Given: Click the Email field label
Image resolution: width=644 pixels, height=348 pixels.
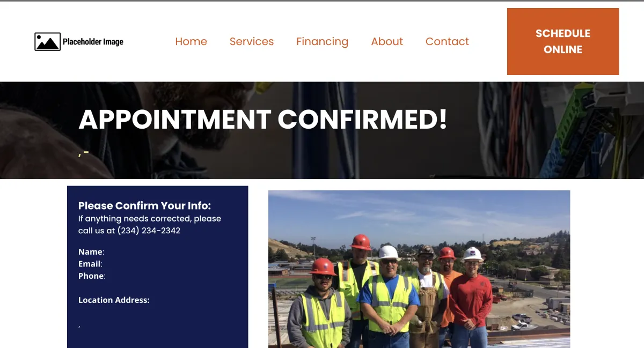Looking at the screenshot, I should (x=89, y=264).
